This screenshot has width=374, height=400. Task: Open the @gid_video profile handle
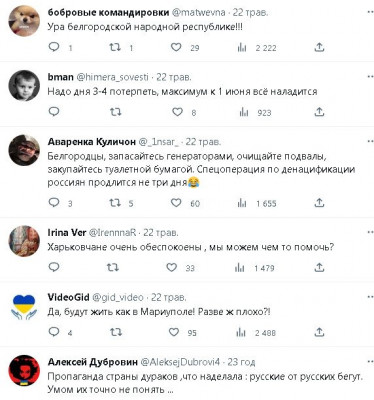pos(118,297)
